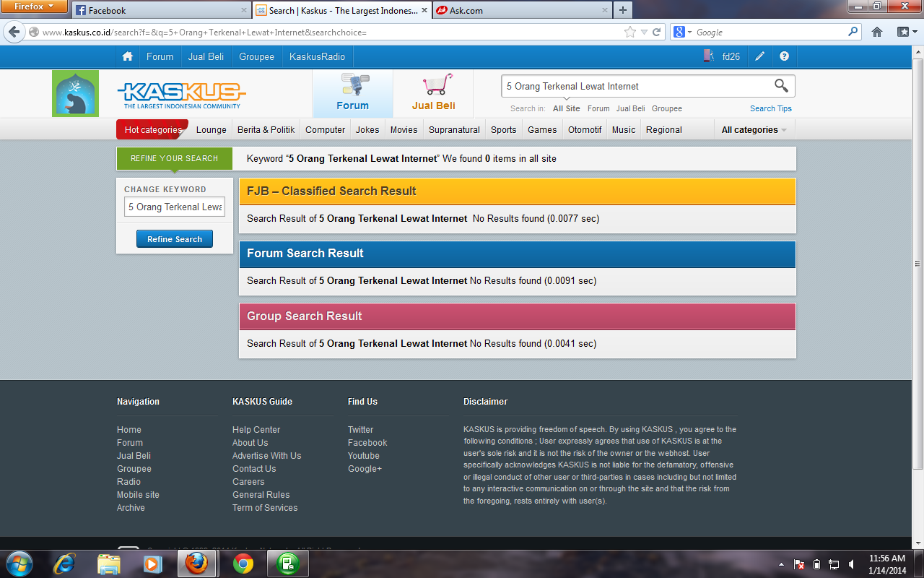The image size is (924, 578).
Task: Click the fd26 user avatar icon
Action: click(x=709, y=56)
